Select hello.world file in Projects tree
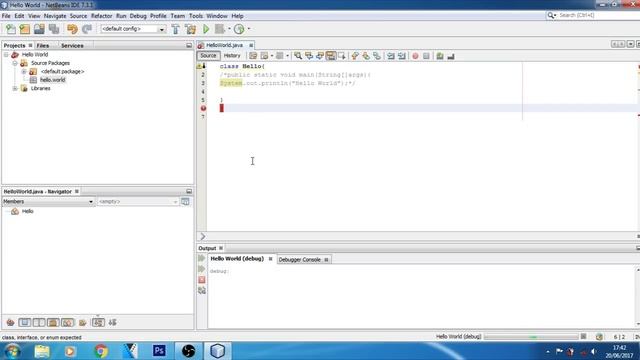 pyautogui.click(x=53, y=80)
